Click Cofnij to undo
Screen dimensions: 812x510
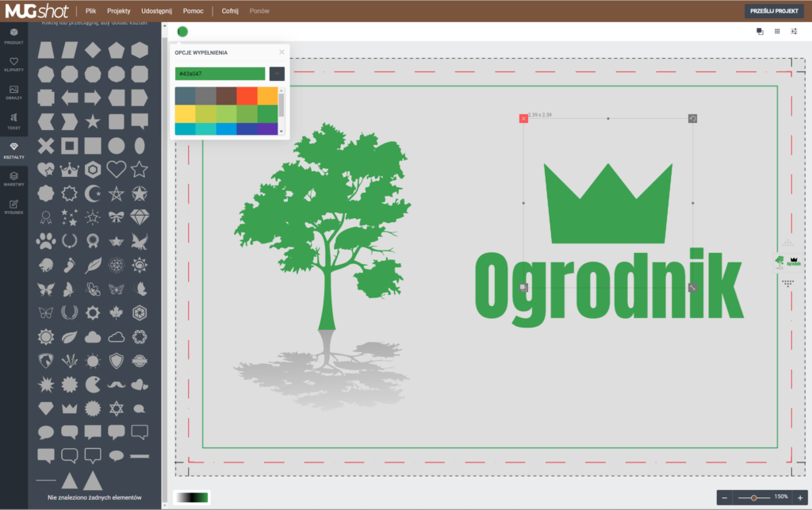(x=230, y=11)
